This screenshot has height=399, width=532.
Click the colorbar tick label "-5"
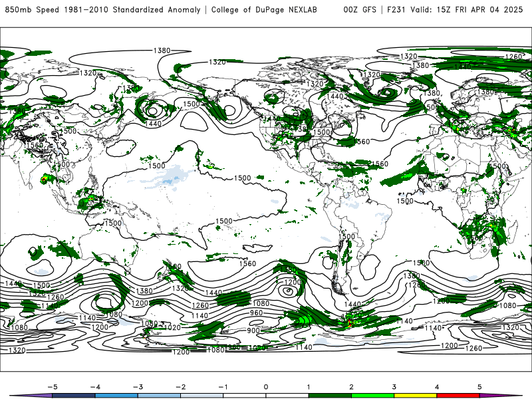[53, 387]
